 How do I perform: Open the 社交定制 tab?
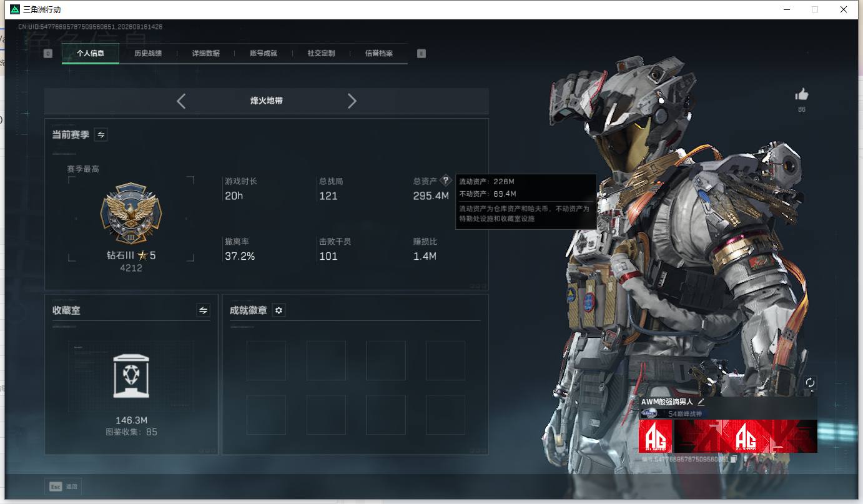322,54
